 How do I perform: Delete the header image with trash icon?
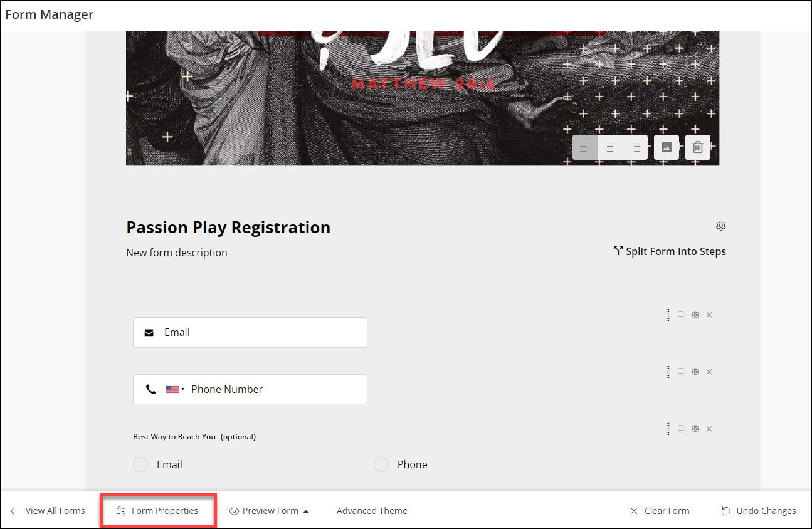698,148
